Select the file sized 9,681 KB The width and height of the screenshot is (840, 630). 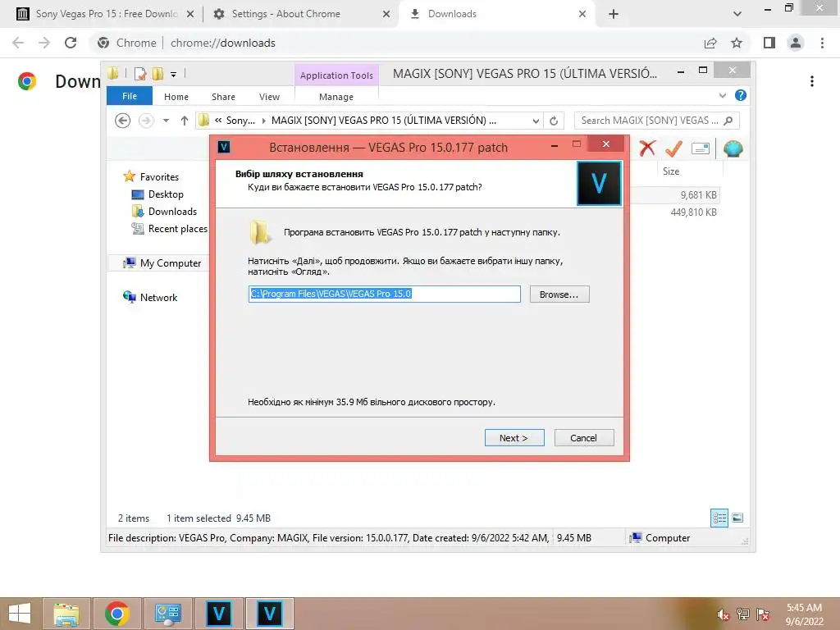[x=699, y=195]
